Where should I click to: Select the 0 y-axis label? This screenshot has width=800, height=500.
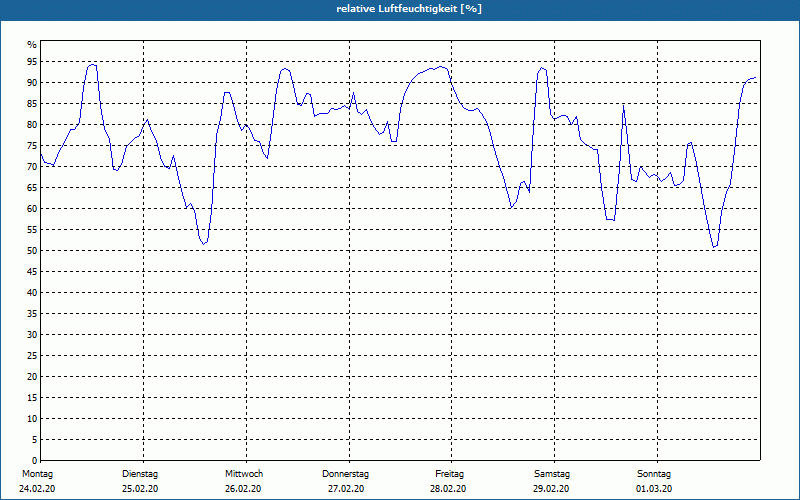point(34,461)
